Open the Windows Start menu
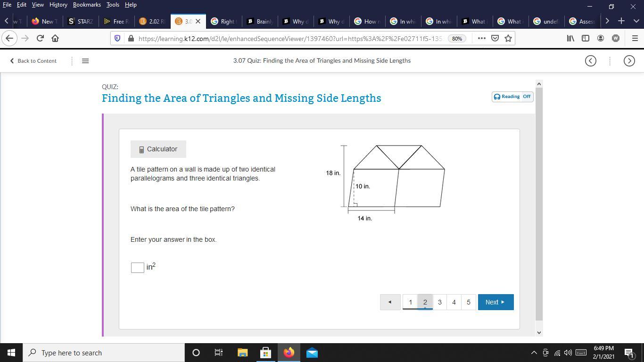The width and height of the screenshot is (644, 362). pos(11,353)
